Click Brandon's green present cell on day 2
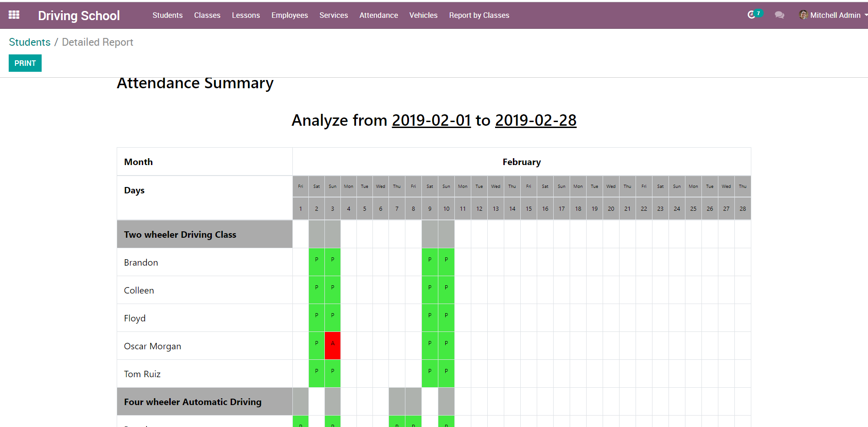This screenshot has height=427, width=868. pos(317,262)
